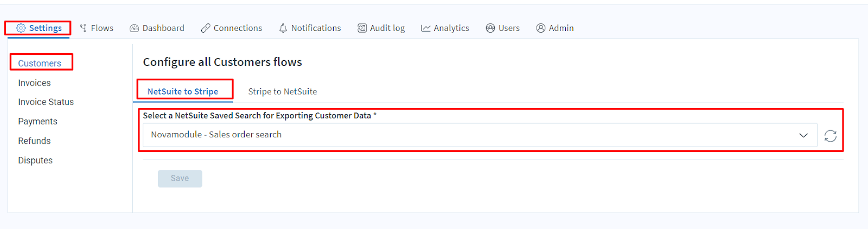Click the Admin person icon

pos(541,28)
